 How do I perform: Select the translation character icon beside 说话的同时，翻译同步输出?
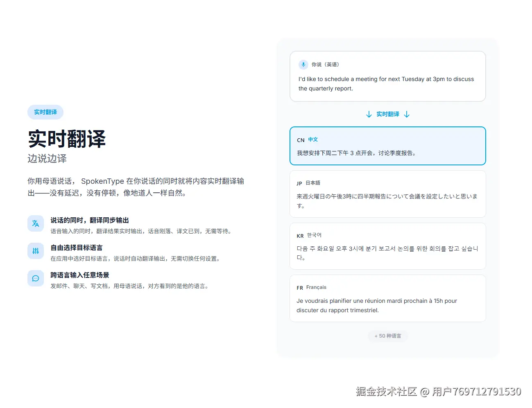(x=36, y=223)
